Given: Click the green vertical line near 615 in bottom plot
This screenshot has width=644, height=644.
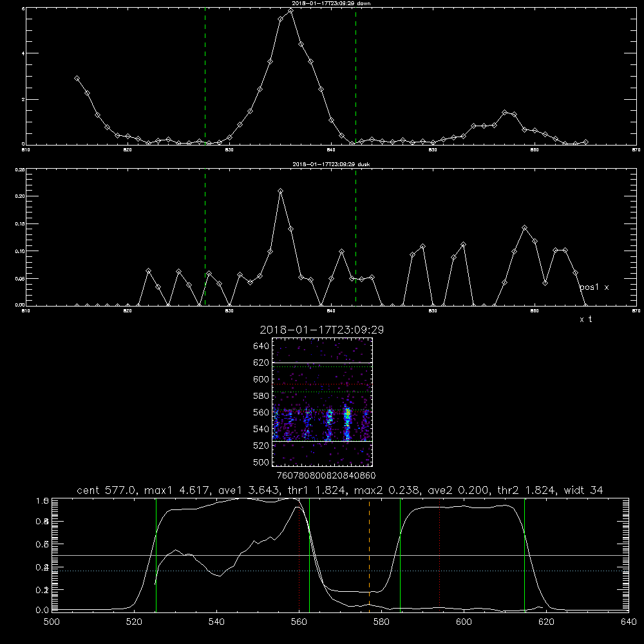Looking at the screenshot, I should (x=524, y=554).
